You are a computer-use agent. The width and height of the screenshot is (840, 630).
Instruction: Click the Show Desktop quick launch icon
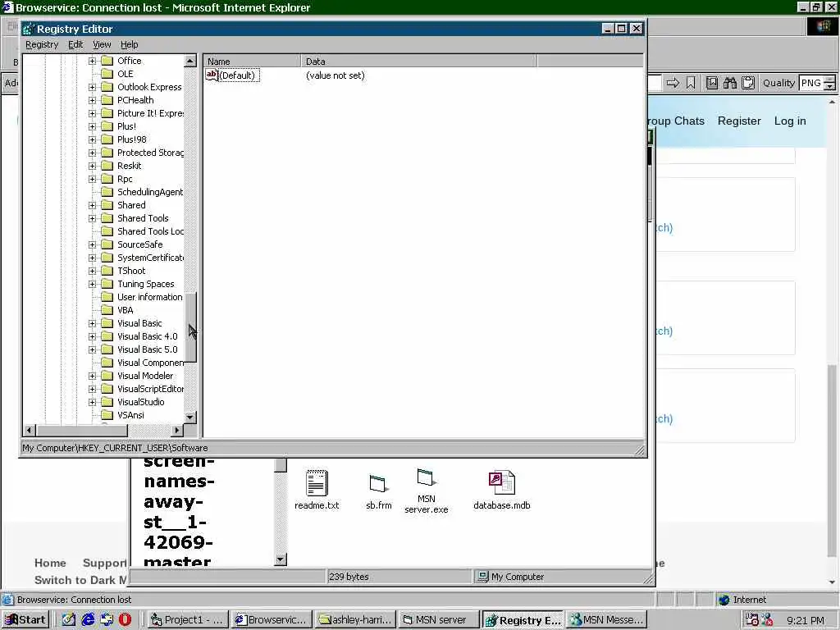click(x=69, y=620)
